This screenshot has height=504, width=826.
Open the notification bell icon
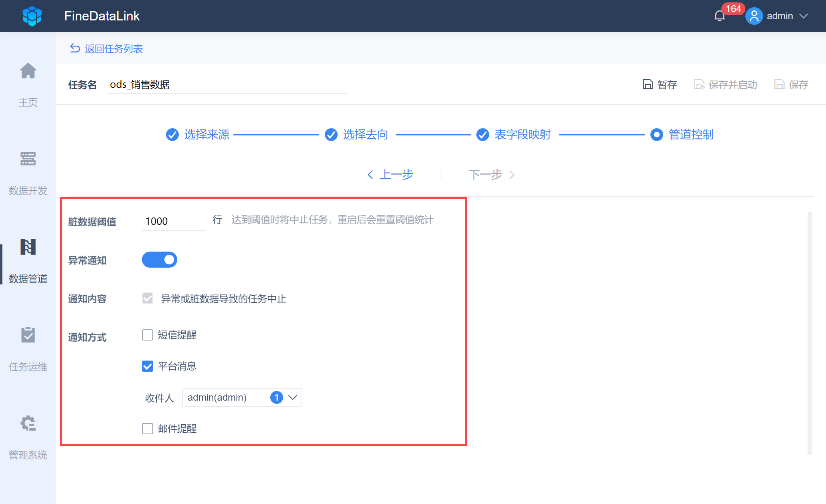[720, 16]
